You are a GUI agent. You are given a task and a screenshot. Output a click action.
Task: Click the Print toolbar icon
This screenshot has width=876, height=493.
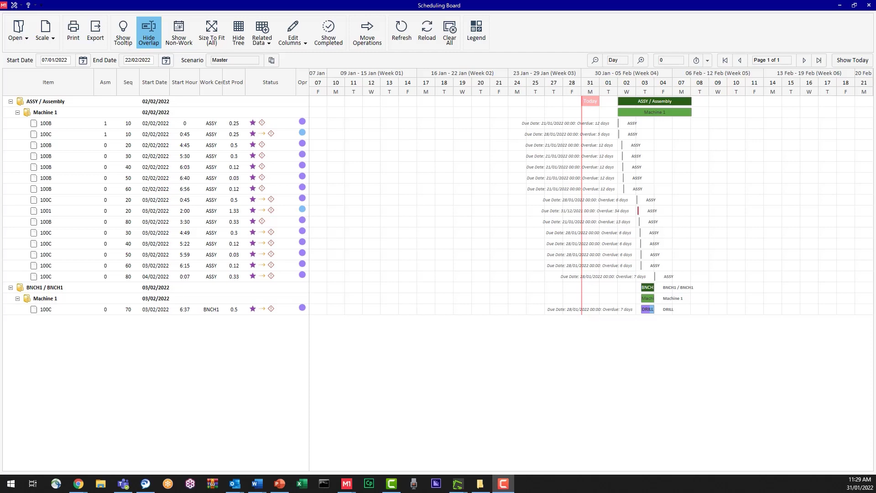(73, 29)
